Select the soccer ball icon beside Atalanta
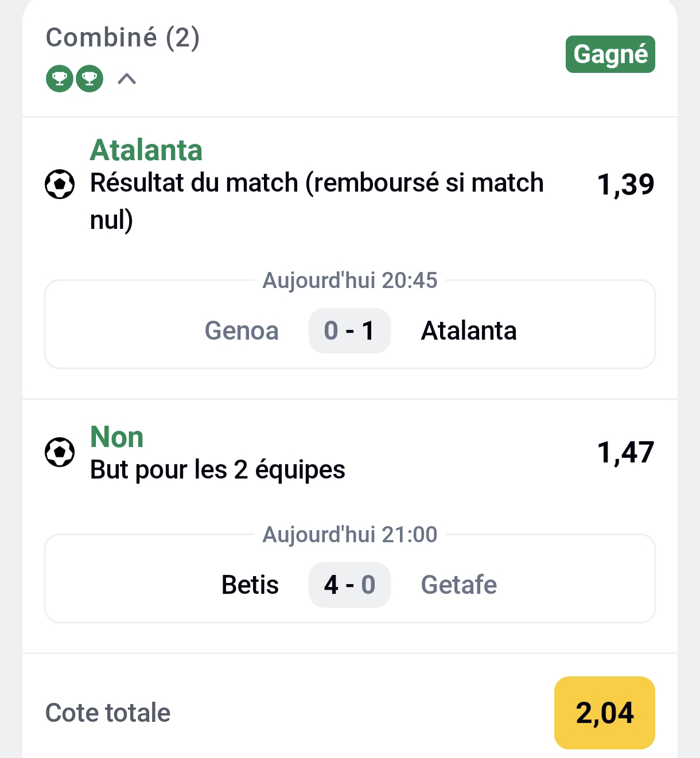700x758 pixels. tap(59, 184)
